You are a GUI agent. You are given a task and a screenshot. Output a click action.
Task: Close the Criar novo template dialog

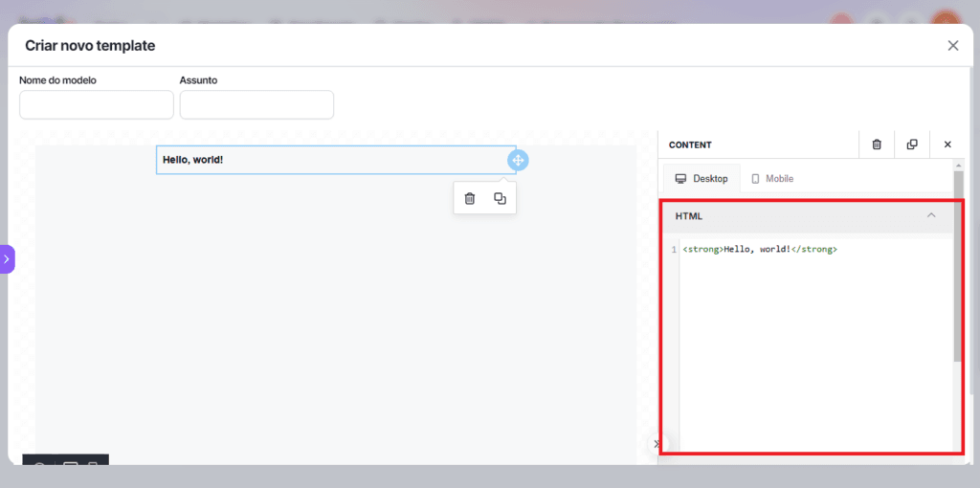[x=952, y=46]
